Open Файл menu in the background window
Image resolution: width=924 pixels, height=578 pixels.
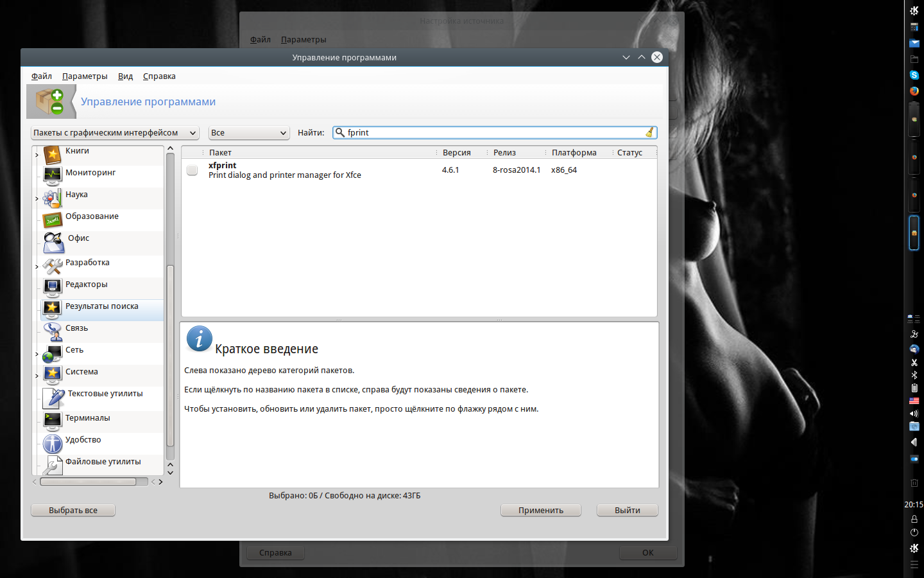261,40
